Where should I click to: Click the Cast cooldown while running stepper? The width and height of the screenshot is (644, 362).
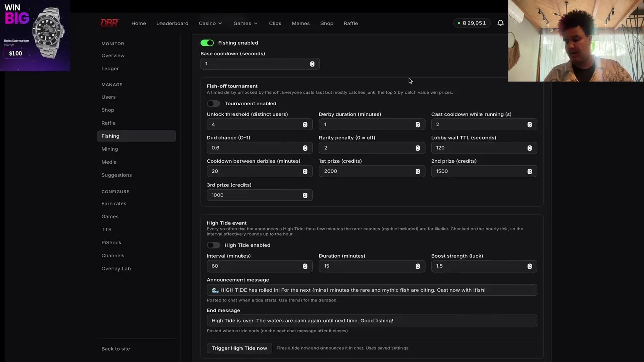[529, 124]
